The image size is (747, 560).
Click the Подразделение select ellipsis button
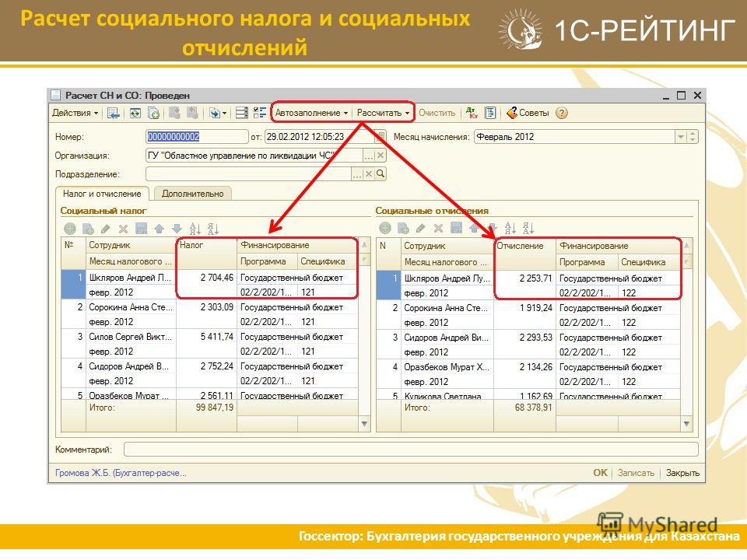point(357,174)
